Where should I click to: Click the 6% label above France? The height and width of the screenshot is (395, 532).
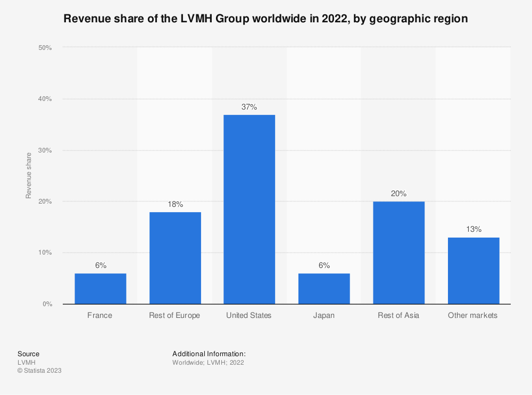pyautogui.click(x=101, y=265)
